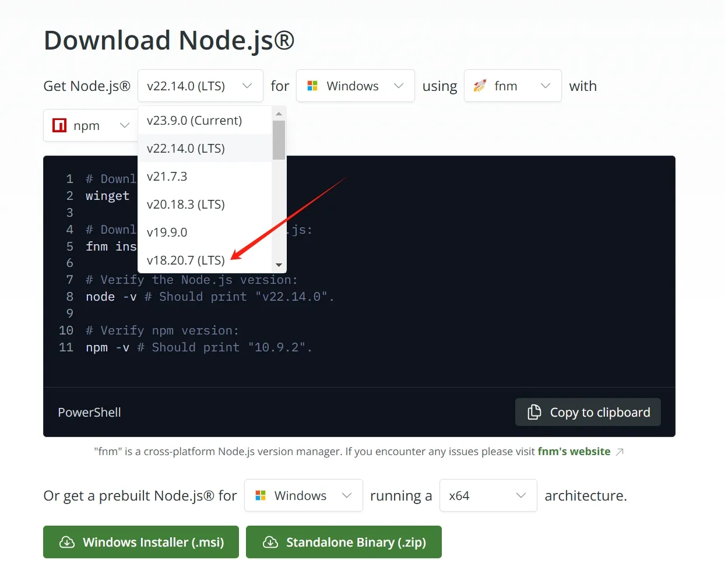Click the version list scrollbar thumb
The width and height of the screenshot is (728, 567).
(x=279, y=140)
